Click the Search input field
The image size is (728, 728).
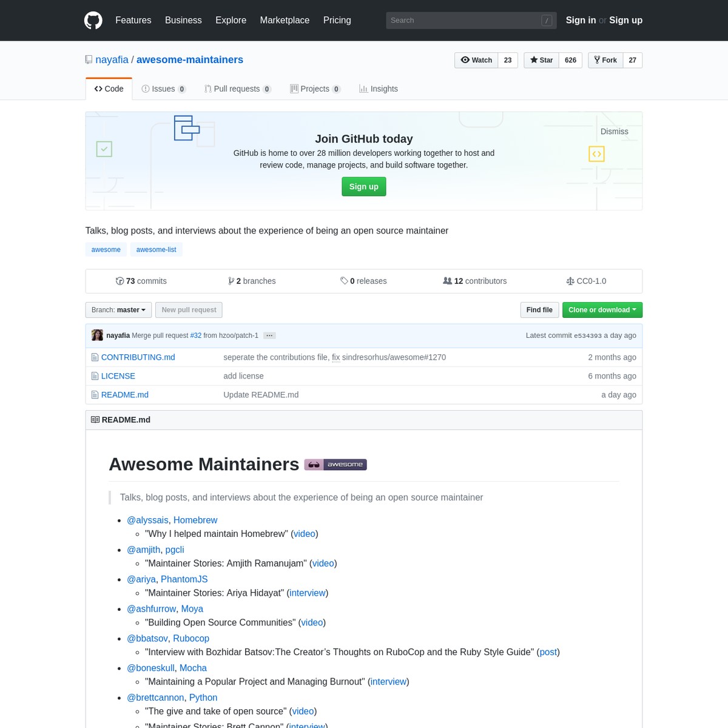tap(471, 20)
